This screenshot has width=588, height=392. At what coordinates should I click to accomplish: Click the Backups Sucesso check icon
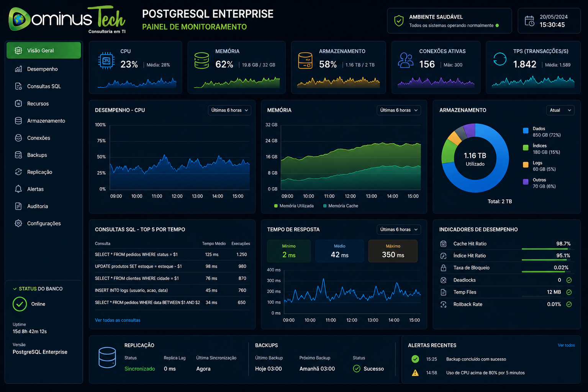click(x=357, y=369)
